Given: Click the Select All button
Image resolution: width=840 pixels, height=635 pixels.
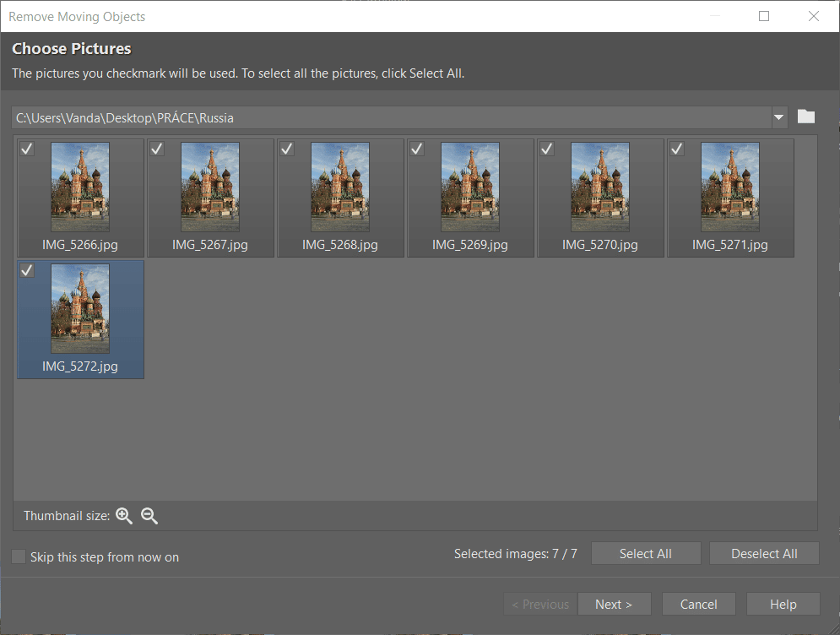Looking at the screenshot, I should tap(646, 554).
